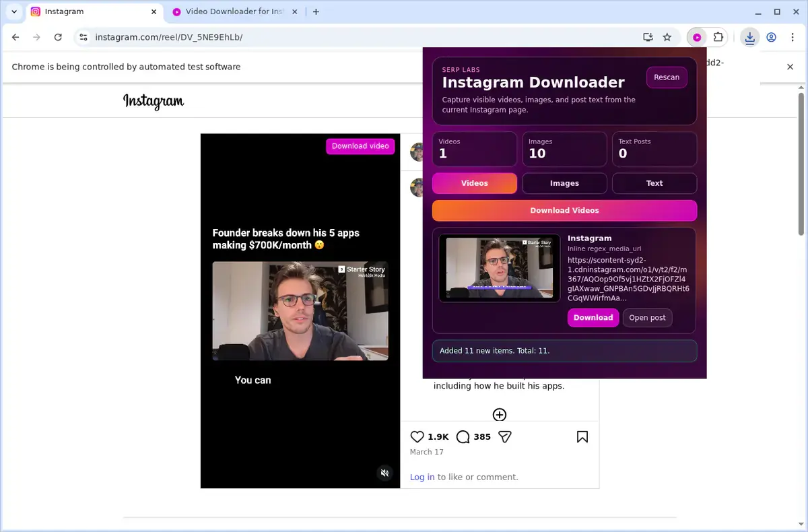The image size is (808, 532).
Task: Click the pink Download button
Action: (x=593, y=317)
